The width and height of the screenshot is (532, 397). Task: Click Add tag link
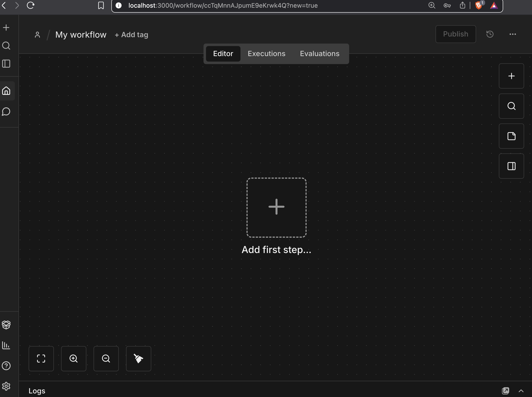point(131,35)
